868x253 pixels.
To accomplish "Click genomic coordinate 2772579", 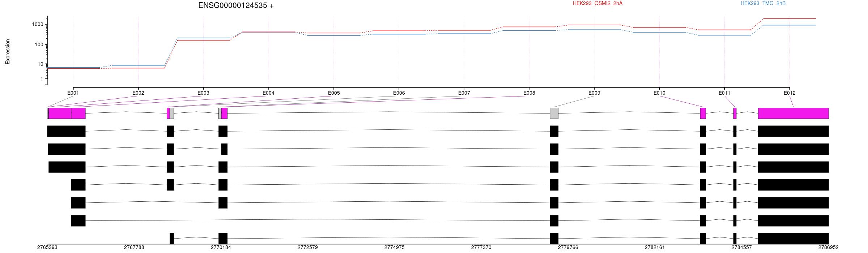I will (x=307, y=248).
